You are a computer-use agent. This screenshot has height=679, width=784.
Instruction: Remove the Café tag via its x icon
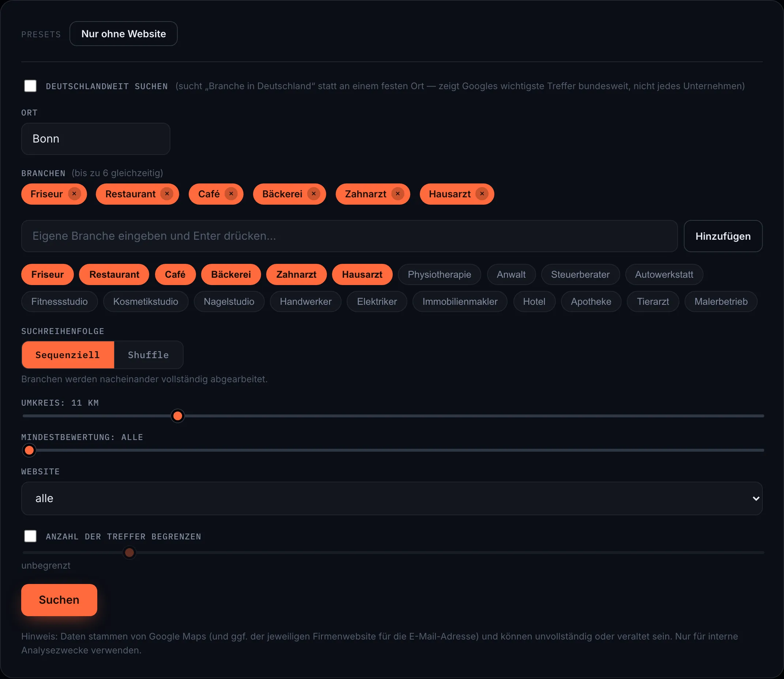(x=231, y=194)
